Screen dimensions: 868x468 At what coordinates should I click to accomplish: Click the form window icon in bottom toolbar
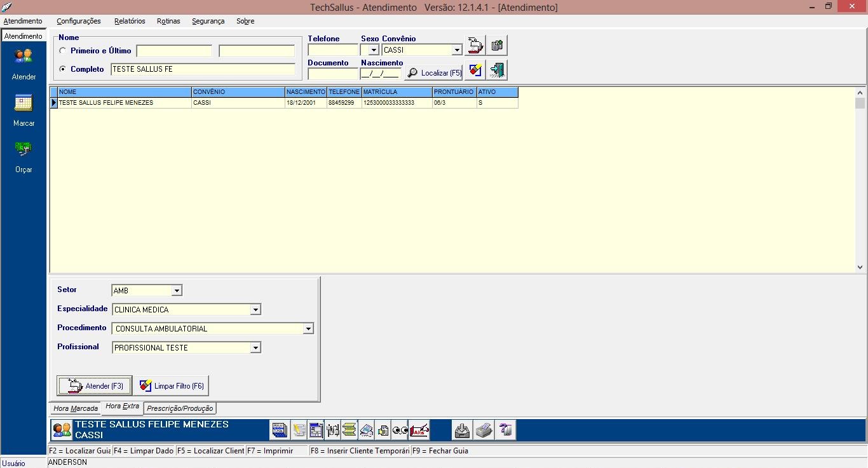click(x=316, y=431)
